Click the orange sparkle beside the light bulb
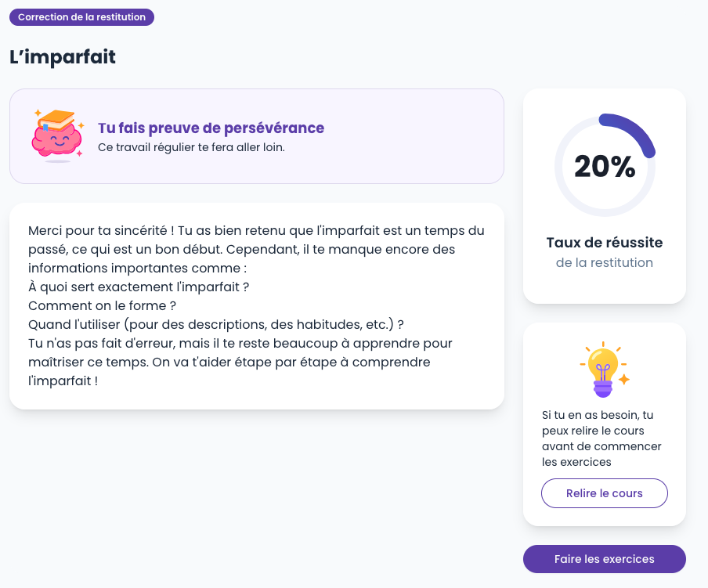The image size is (708, 588). click(x=624, y=380)
